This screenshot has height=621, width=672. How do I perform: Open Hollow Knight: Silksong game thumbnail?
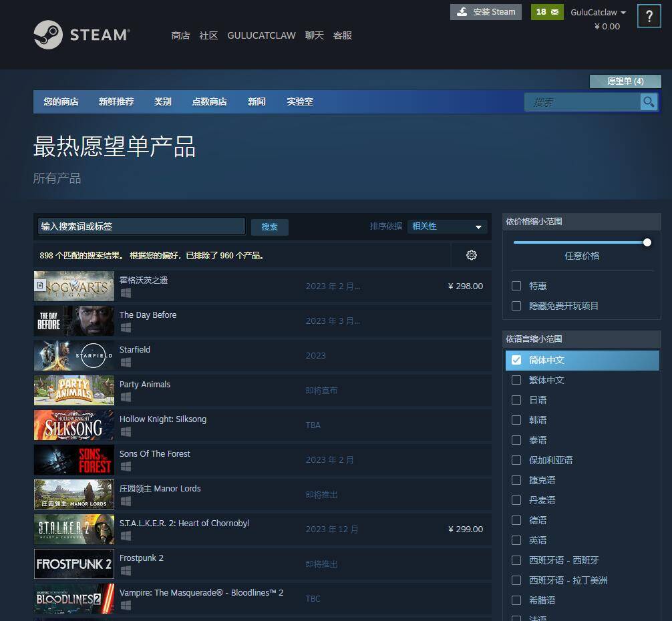click(74, 425)
